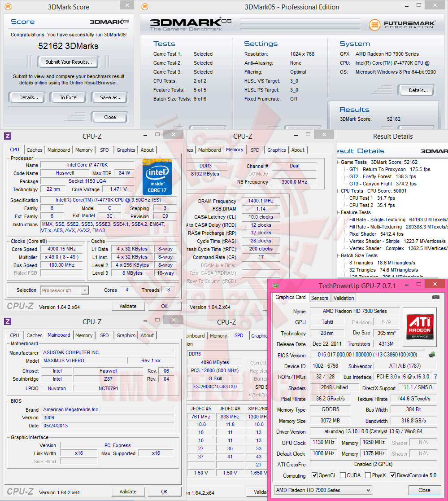Open Memory tab in CPU-Z JEDEC window
Screen dimensions: 448x501
pyautogui.click(x=218, y=336)
